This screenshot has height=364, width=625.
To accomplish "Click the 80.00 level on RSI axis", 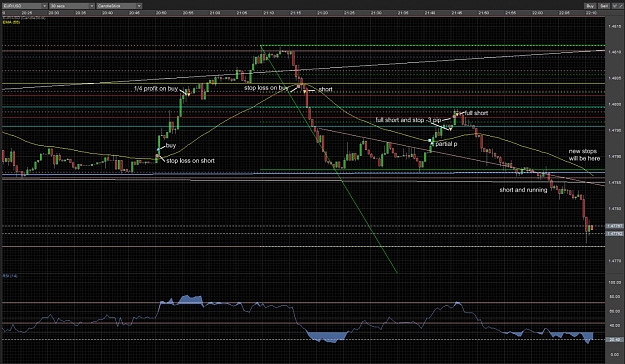I will pyautogui.click(x=615, y=297).
